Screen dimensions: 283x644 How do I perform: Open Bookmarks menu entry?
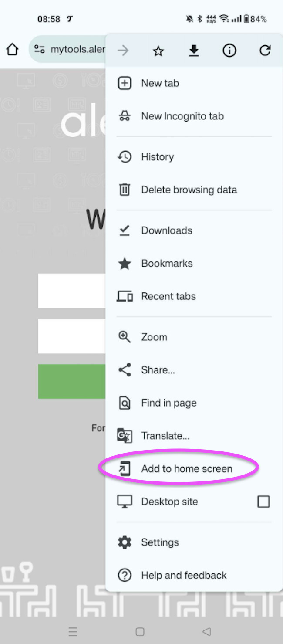(167, 264)
